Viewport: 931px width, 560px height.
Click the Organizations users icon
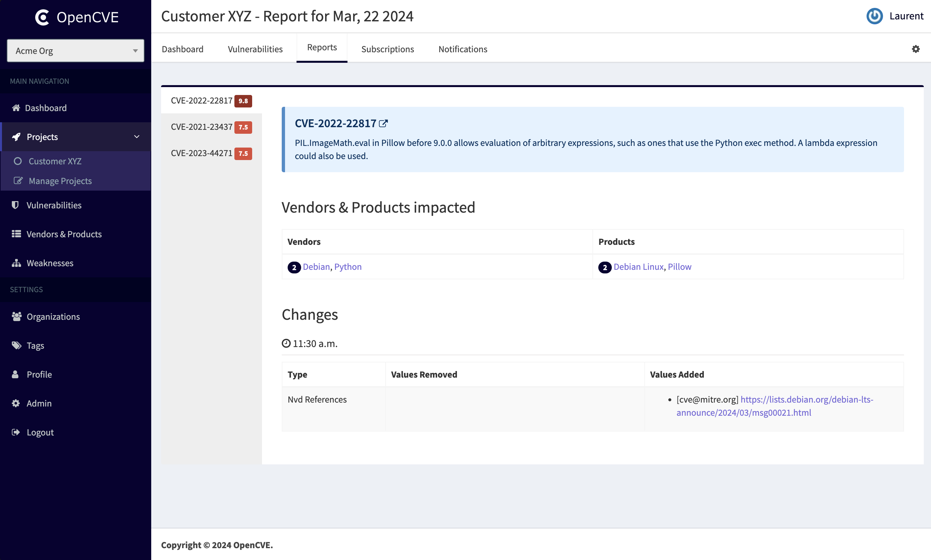coord(17,316)
